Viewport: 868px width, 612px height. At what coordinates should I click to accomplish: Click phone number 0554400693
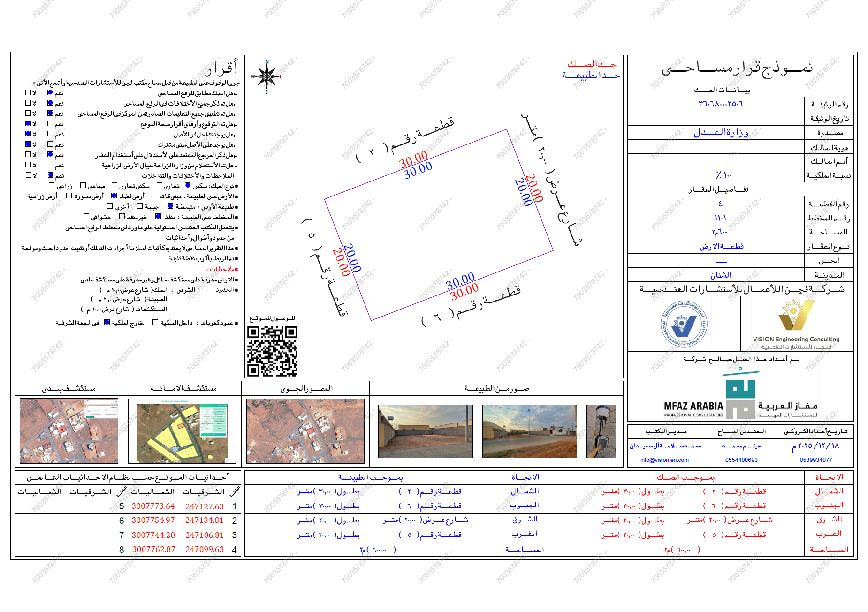coord(741,460)
